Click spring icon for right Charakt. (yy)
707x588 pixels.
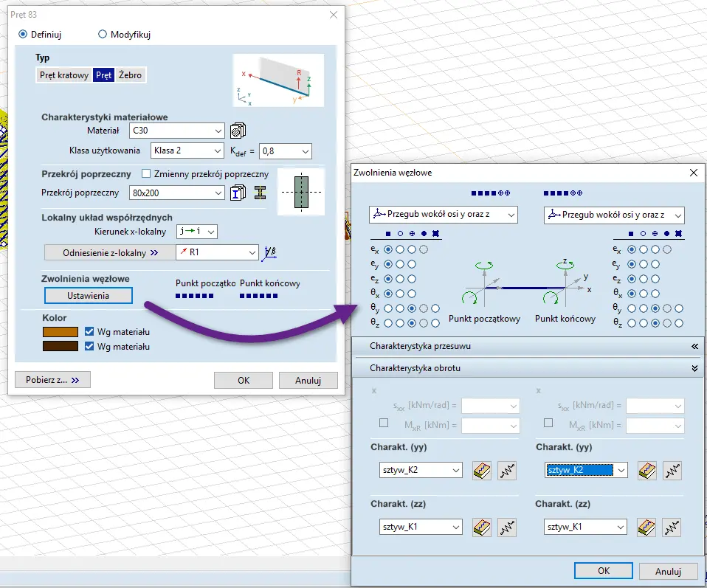coord(672,470)
